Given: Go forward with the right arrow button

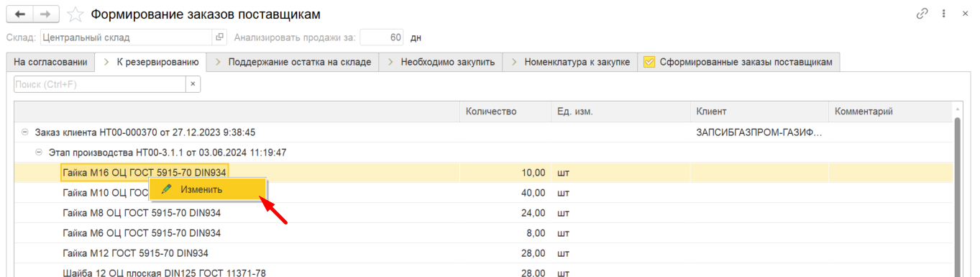Looking at the screenshot, I should [46, 14].
